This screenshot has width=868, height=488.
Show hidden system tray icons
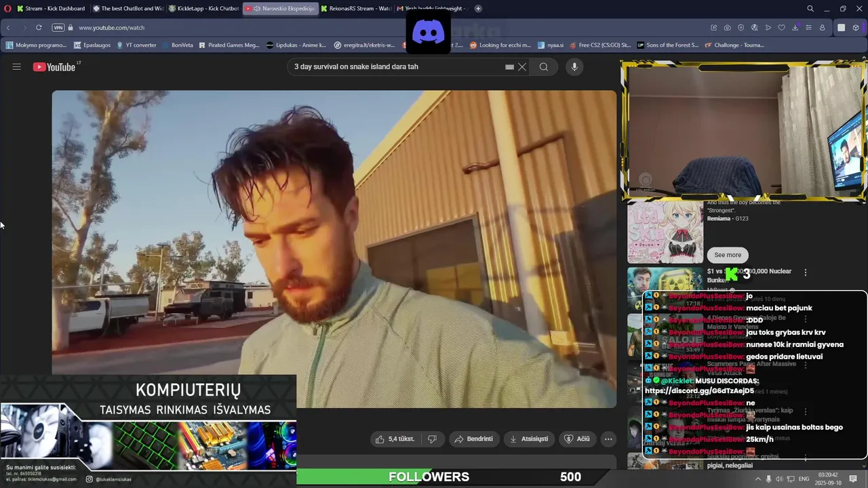(757, 479)
